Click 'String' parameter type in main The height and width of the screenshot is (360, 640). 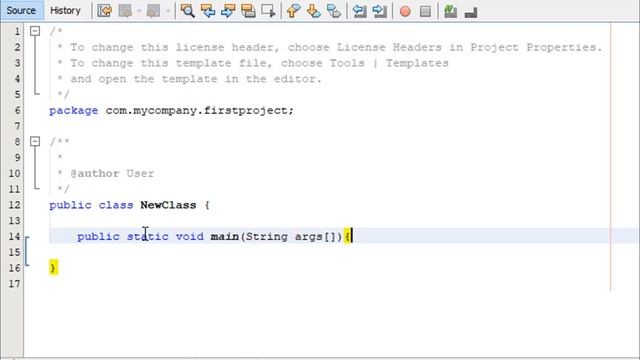tap(267, 236)
